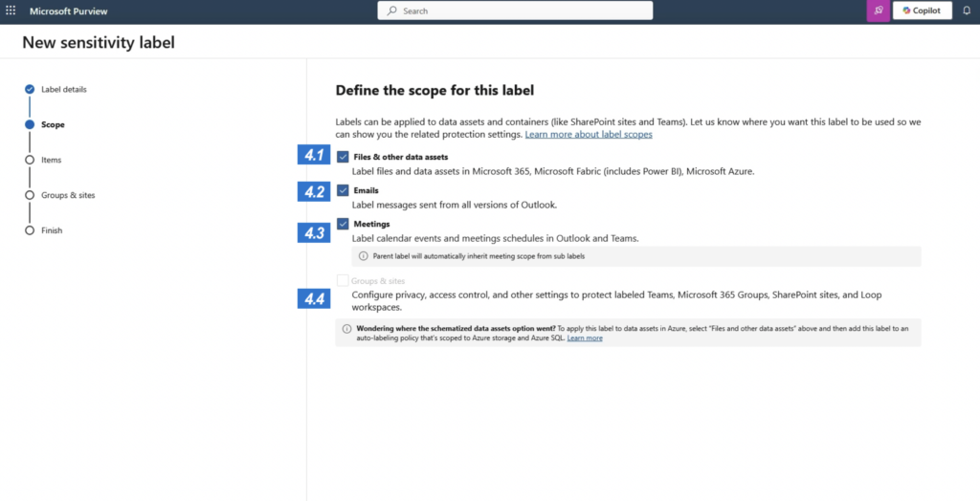980x501 pixels.
Task: Click the Groups & sites step circle
Action: (30, 195)
